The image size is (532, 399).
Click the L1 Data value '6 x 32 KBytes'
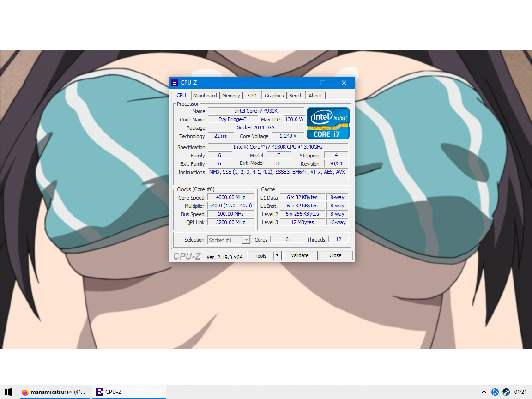tap(302, 197)
